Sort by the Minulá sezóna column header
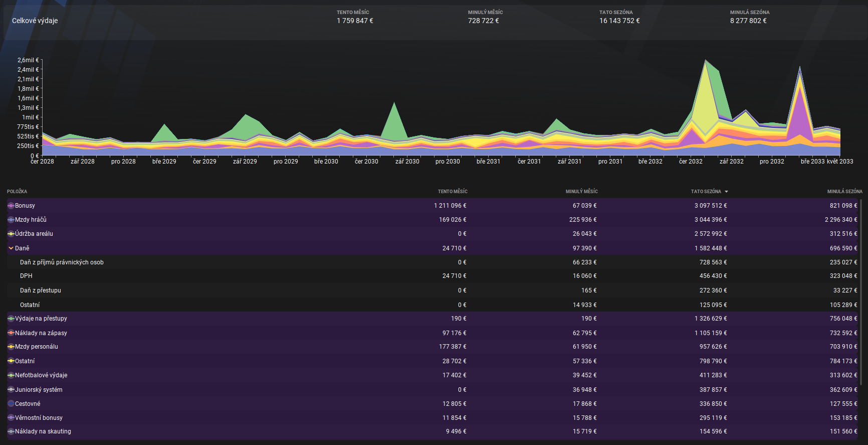868x445 pixels. [x=844, y=192]
